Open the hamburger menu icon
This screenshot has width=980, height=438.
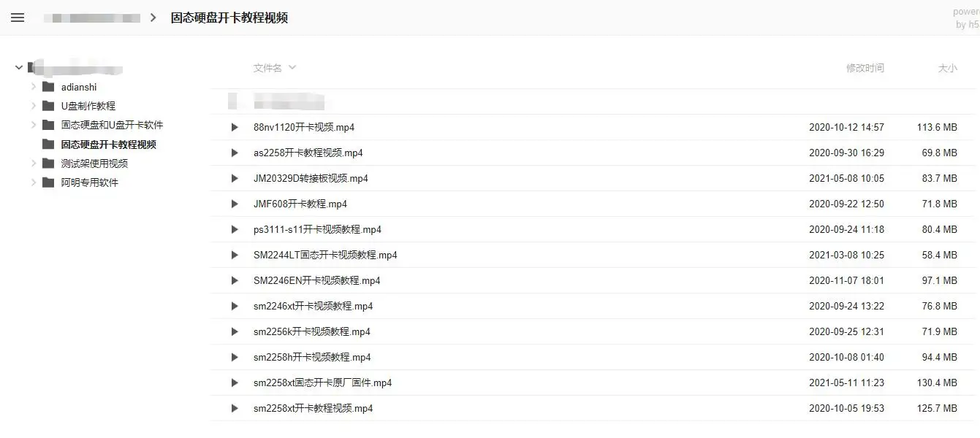[18, 18]
